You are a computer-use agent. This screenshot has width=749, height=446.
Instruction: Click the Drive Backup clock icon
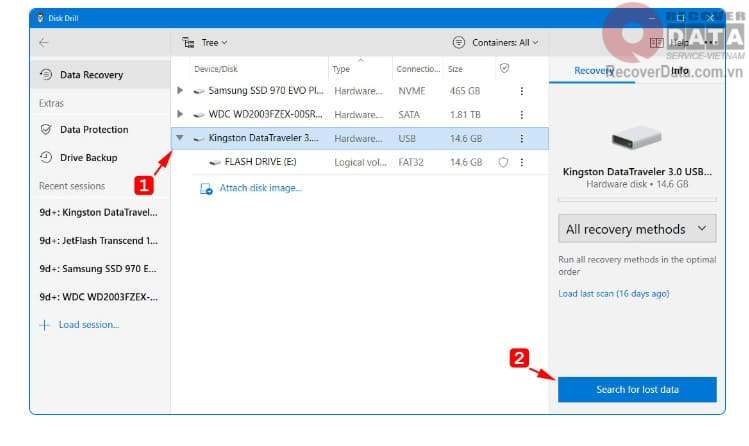46,157
